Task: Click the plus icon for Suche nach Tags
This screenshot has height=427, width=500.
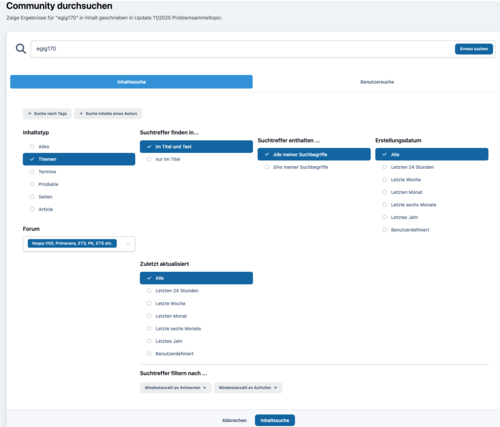Action: pos(30,114)
